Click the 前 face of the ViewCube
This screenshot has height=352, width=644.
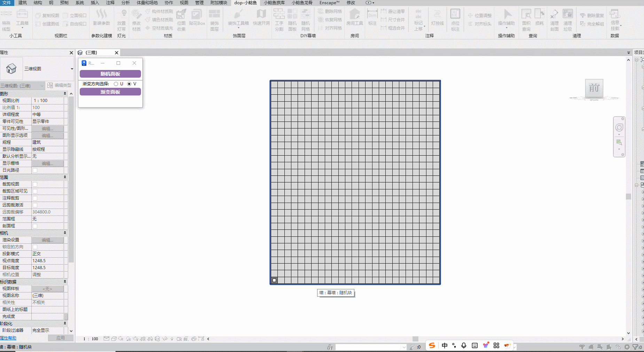(x=594, y=88)
